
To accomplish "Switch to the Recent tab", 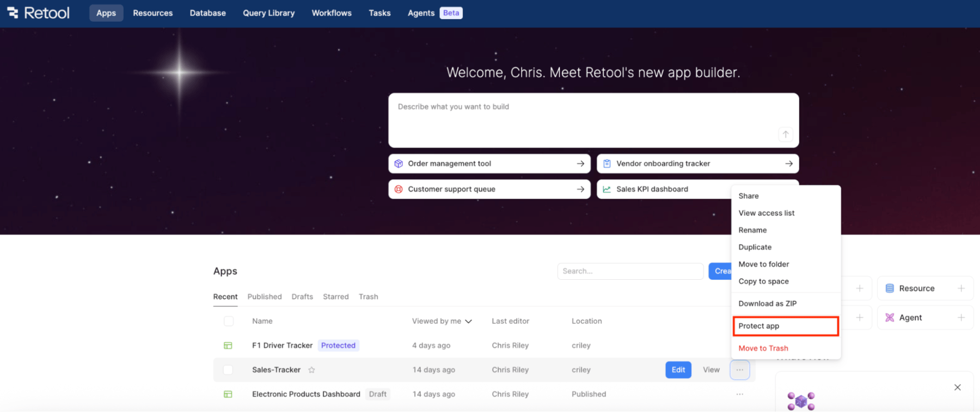I will click(225, 297).
